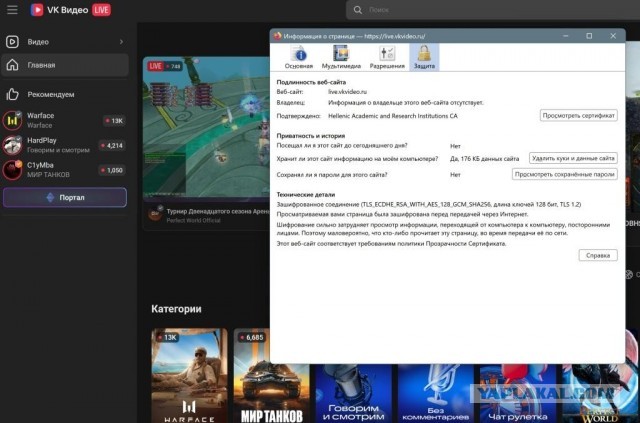Click the 13K viewers badge on Warface card
This screenshot has height=423, width=640.
(167, 338)
